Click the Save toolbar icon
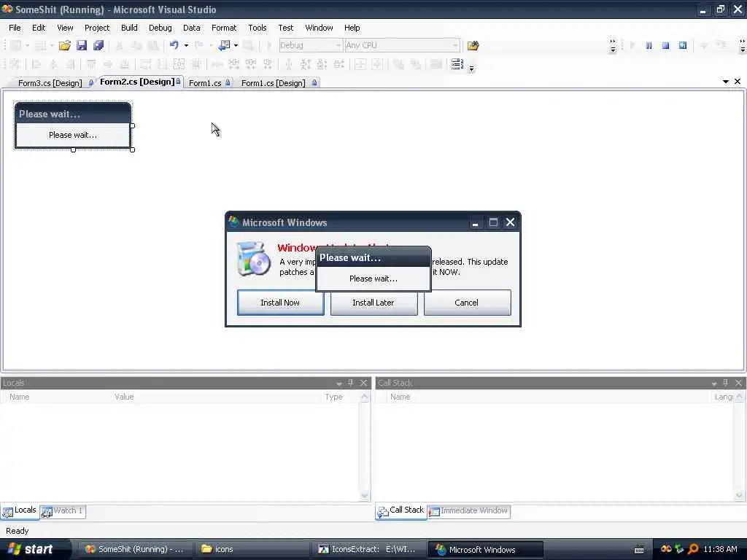The height and width of the screenshot is (560, 747). tap(82, 45)
